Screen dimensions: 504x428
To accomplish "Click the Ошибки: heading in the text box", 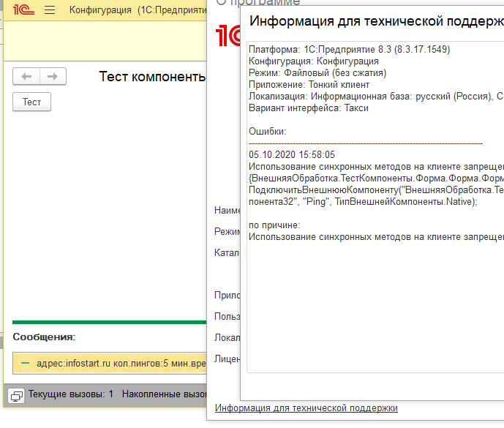I will pyautogui.click(x=268, y=132).
